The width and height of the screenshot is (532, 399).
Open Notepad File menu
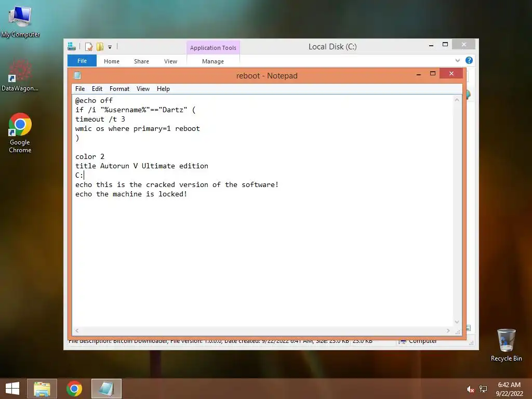(80, 88)
